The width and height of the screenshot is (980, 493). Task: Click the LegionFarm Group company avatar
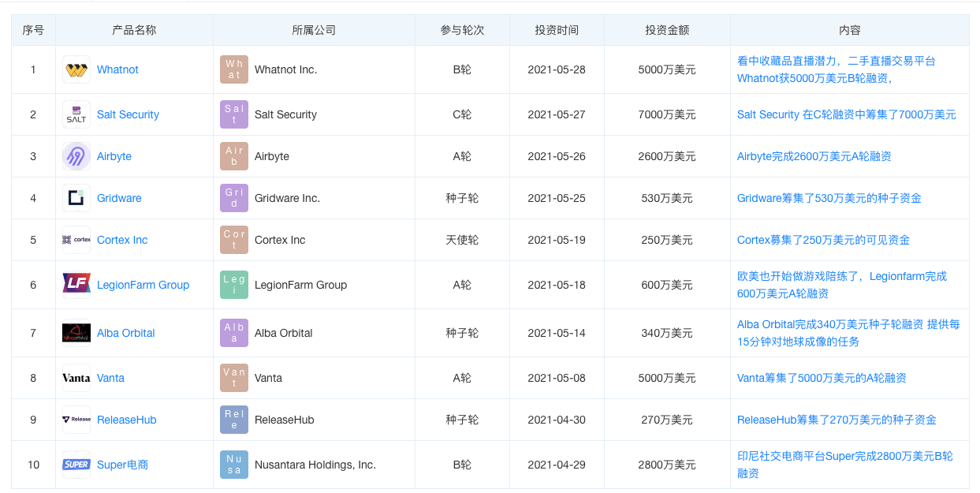[x=234, y=285]
